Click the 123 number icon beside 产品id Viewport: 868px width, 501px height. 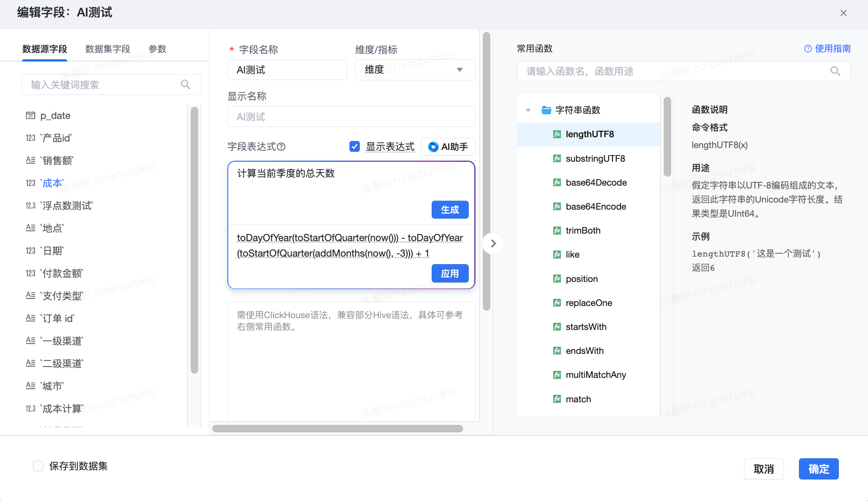[31, 138]
